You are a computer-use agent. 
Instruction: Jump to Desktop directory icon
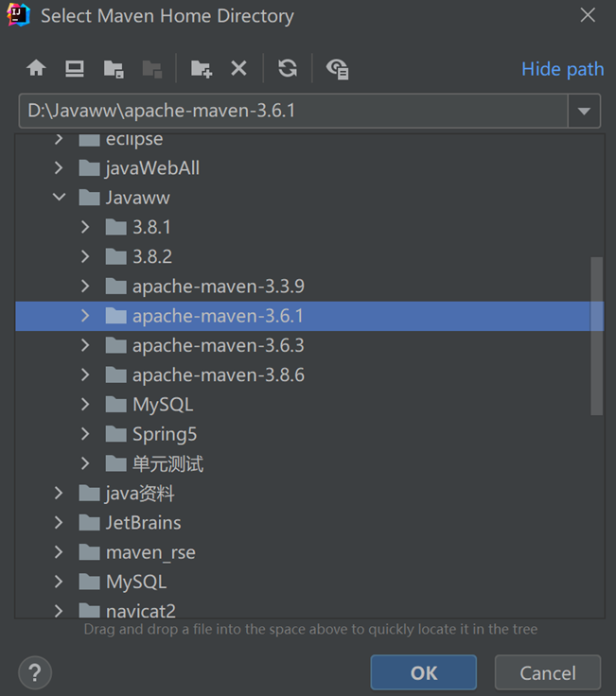pos(75,69)
